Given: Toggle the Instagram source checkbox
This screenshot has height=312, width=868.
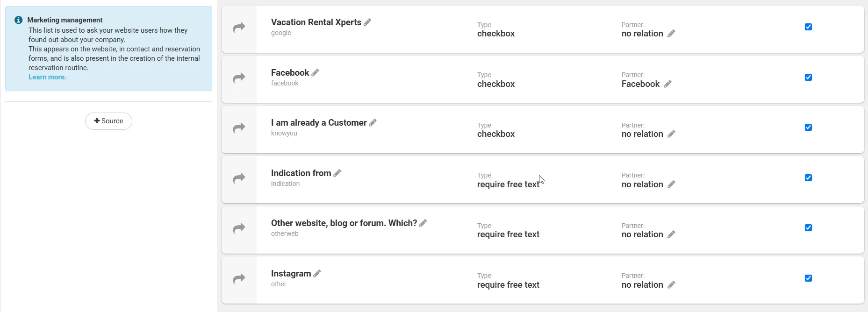Looking at the screenshot, I should (x=808, y=278).
